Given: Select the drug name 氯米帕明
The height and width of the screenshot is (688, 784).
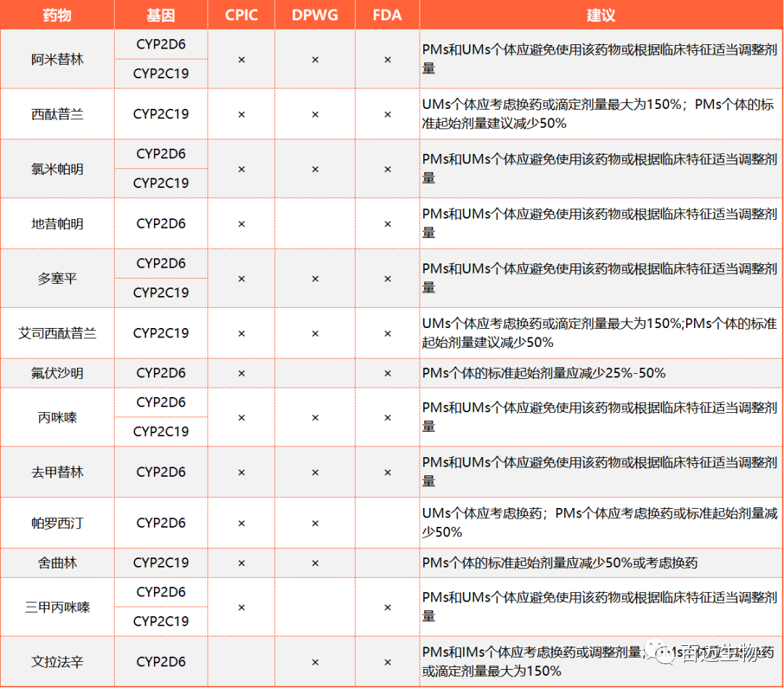Looking at the screenshot, I should (57, 169).
